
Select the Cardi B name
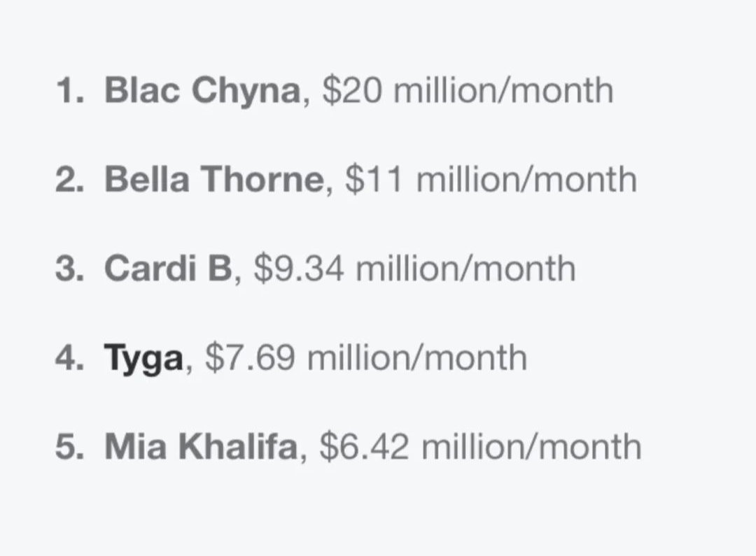(x=167, y=269)
